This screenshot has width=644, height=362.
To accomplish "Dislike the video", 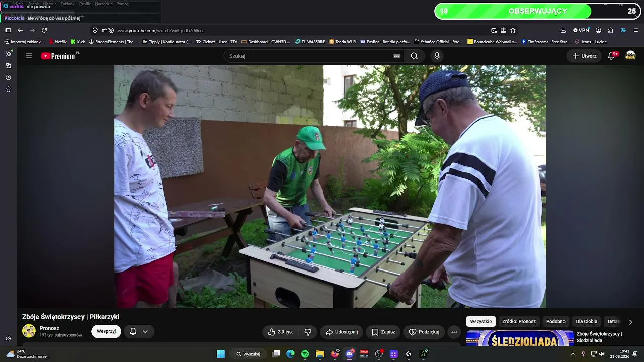I will coord(308,332).
